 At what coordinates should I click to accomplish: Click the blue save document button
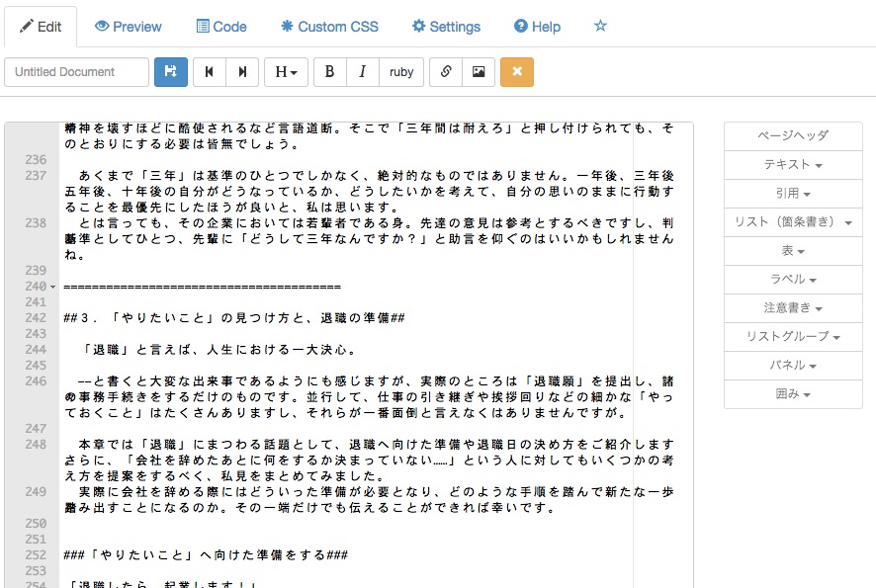pyautogui.click(x=171, y=72)
